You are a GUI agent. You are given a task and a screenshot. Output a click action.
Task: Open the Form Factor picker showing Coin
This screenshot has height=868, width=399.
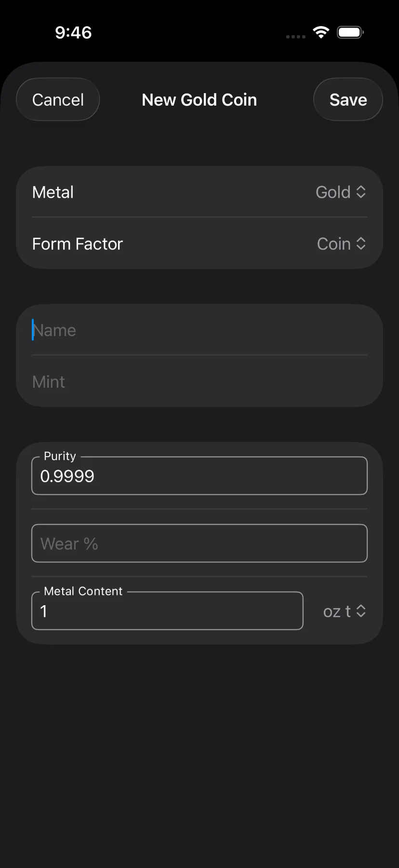[342, 244]
